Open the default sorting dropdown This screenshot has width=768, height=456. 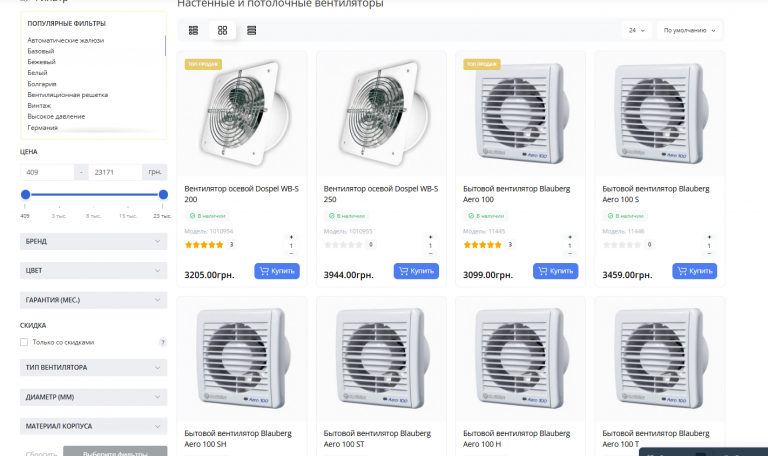pos(689,30)
